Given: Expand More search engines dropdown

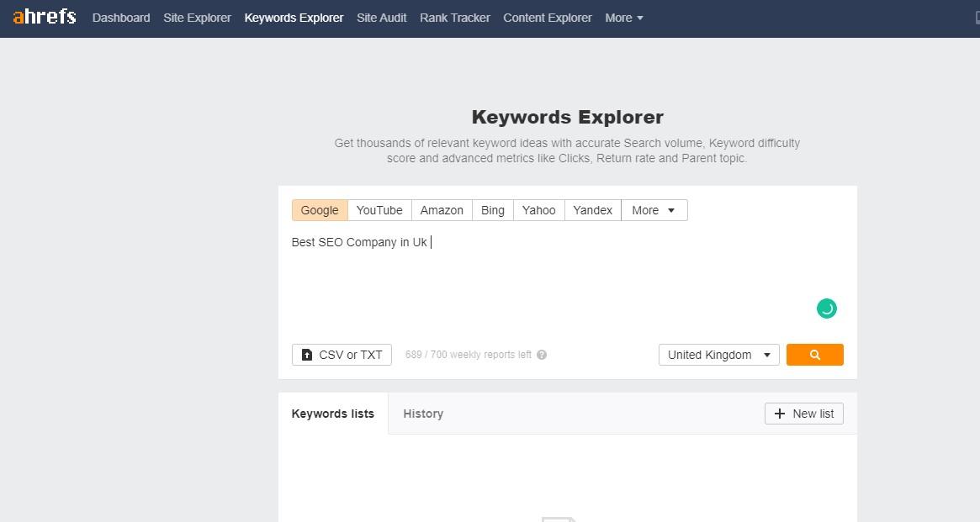Looking at the screenshot, I should (x=654, y=210).
